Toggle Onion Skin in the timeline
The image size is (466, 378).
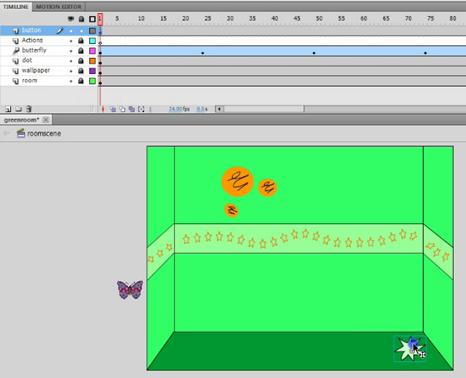tap(113, 109)
